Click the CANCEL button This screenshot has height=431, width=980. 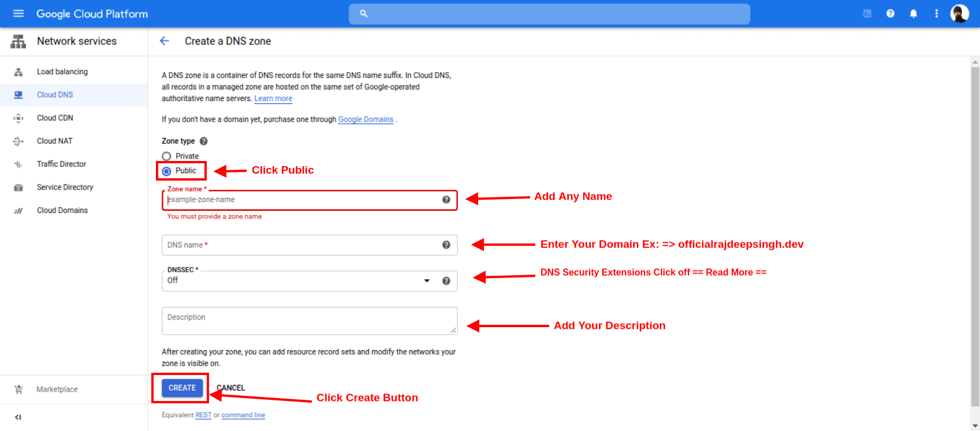point(231,388)
